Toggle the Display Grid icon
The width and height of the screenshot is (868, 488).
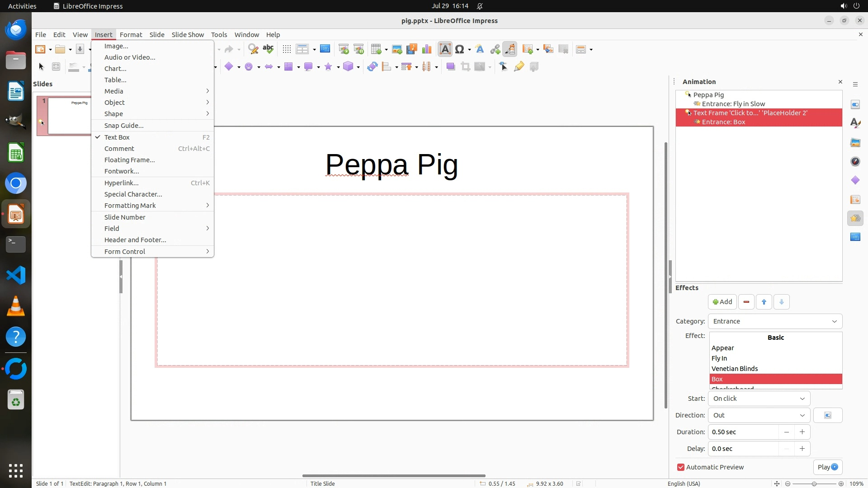point(287,49)
